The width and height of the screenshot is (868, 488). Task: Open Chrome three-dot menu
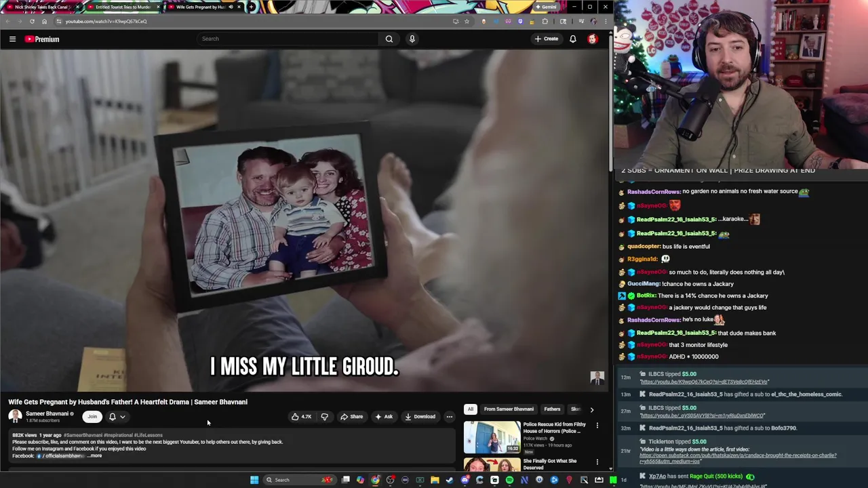[605, 21]
